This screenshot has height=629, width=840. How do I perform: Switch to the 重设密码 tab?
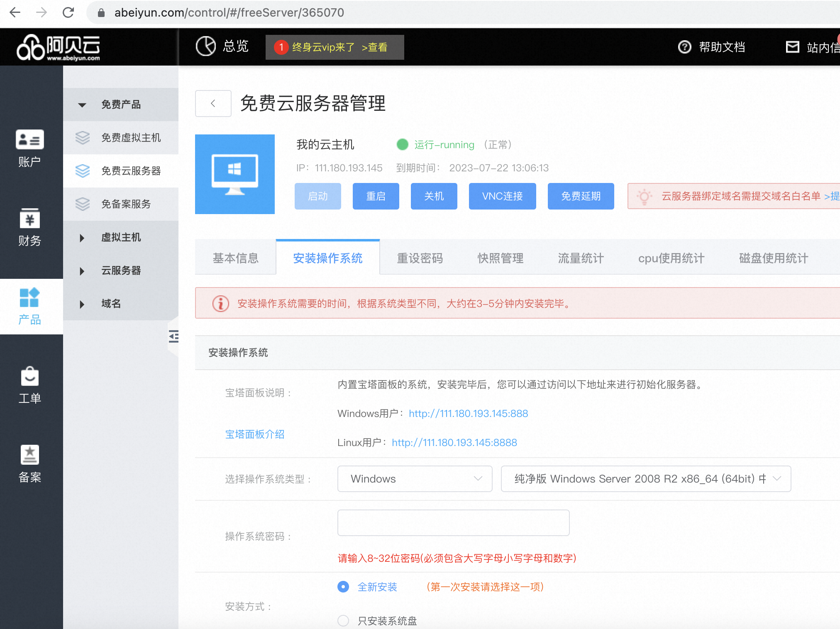tap(420, 258)
